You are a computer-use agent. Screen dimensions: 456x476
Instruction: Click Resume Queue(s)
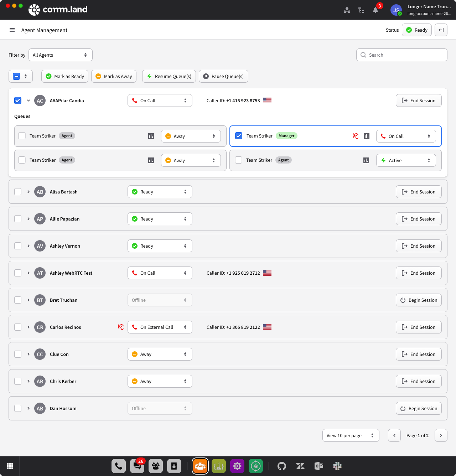(x=169, y=76)
